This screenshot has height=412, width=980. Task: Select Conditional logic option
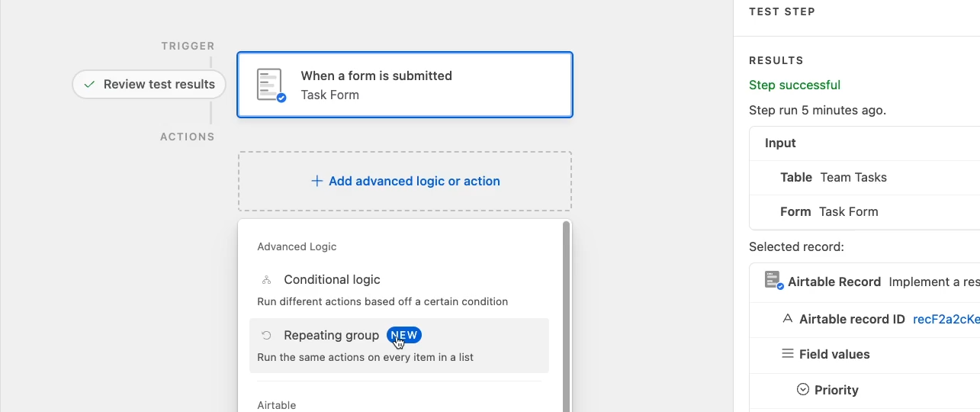tap(399, 290)
